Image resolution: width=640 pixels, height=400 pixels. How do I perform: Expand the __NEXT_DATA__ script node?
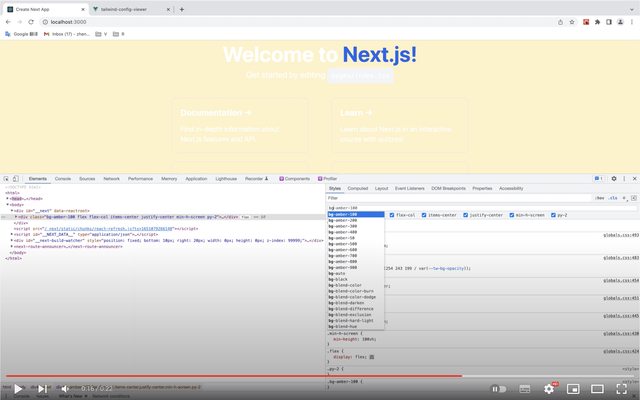pyautogui.click(x=12, y=235)
